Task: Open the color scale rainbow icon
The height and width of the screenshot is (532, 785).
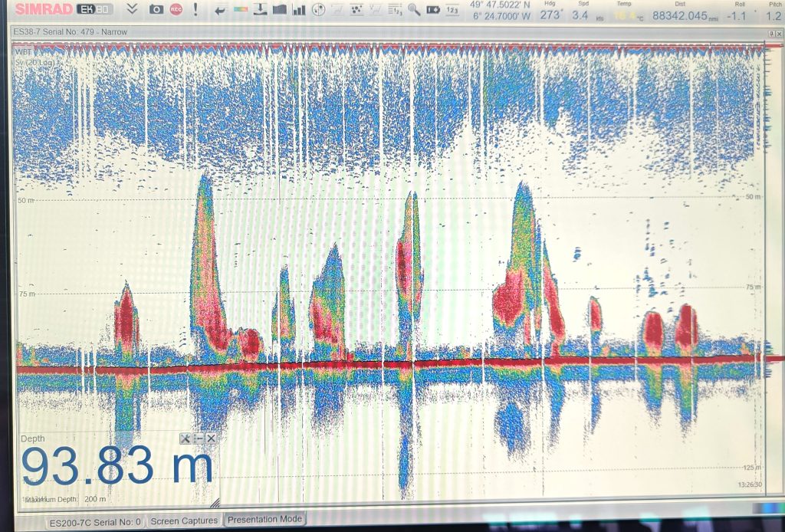Action: pos(240,10)
